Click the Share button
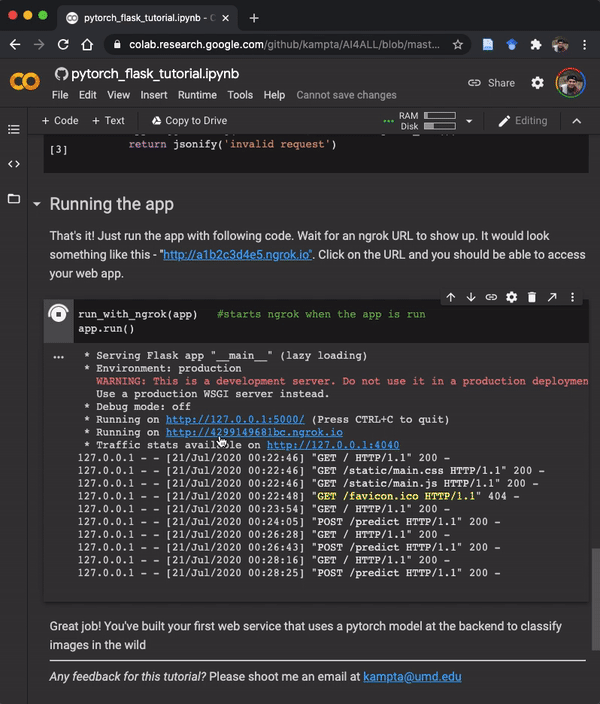Image resolution: width=600 pixels, height=704 pixels. pos(491,83)
